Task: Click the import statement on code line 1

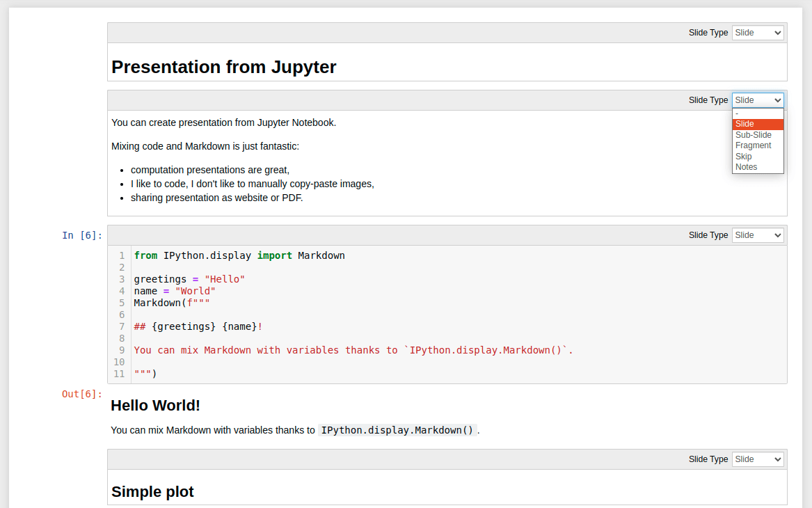Action: tap(237, 255)
